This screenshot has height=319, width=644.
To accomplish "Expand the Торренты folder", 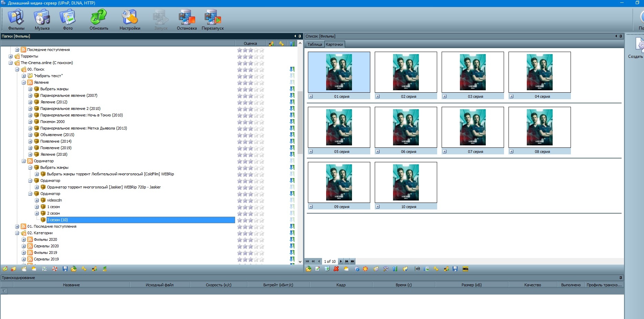I will pyautogui.click(x=11, y=56).
